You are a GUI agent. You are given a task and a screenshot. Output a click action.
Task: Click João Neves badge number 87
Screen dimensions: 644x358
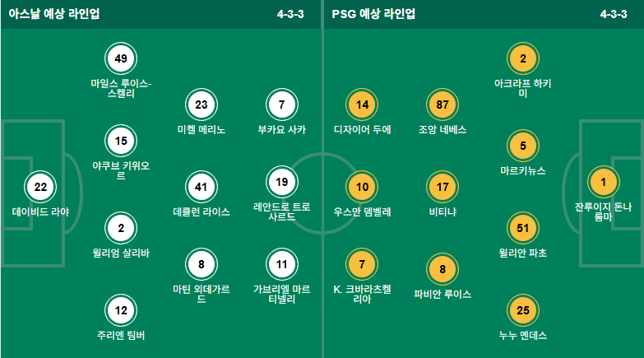442,105
